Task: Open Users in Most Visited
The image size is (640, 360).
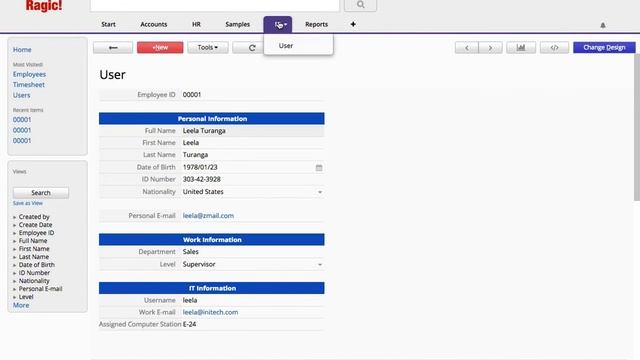Action: click(22, 95)
